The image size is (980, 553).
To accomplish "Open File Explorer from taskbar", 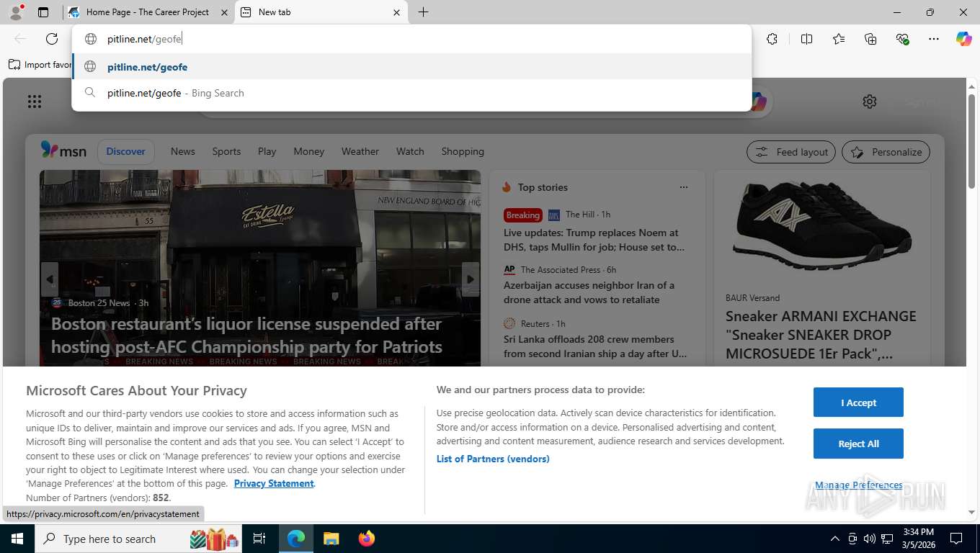I will [331, 539].
